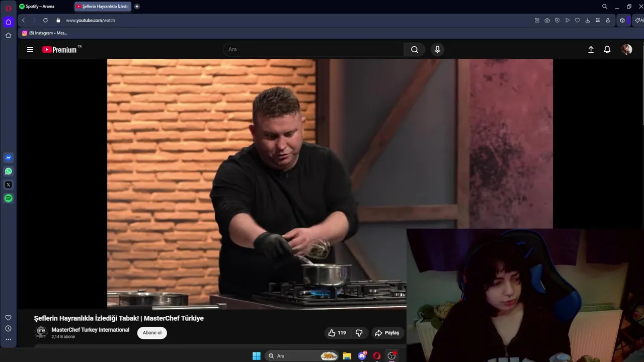Screen dimensions: 644x362
Task: Open sidebar three-dots setup menu
Action: [x=8, y=339]
